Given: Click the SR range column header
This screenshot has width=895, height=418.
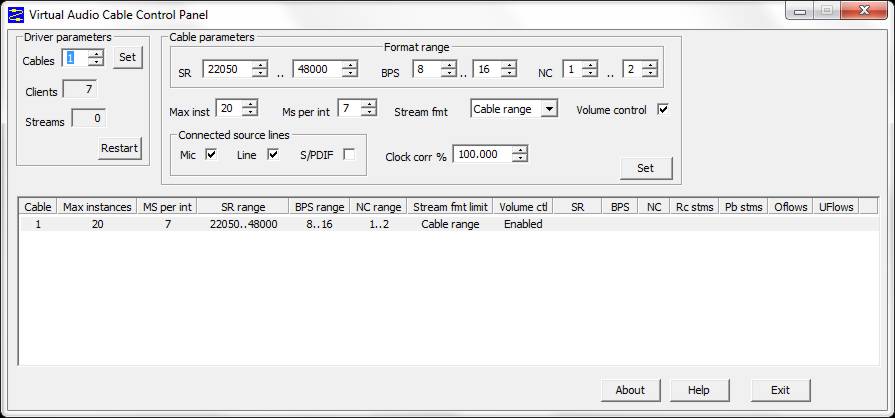Looking at the screenshot, I should [x=243, y=207].
